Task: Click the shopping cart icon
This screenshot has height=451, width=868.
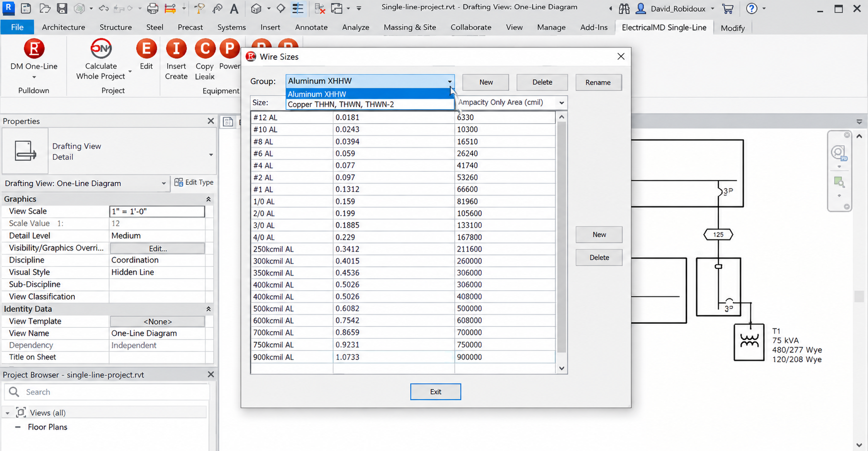Action: [728, 8]
